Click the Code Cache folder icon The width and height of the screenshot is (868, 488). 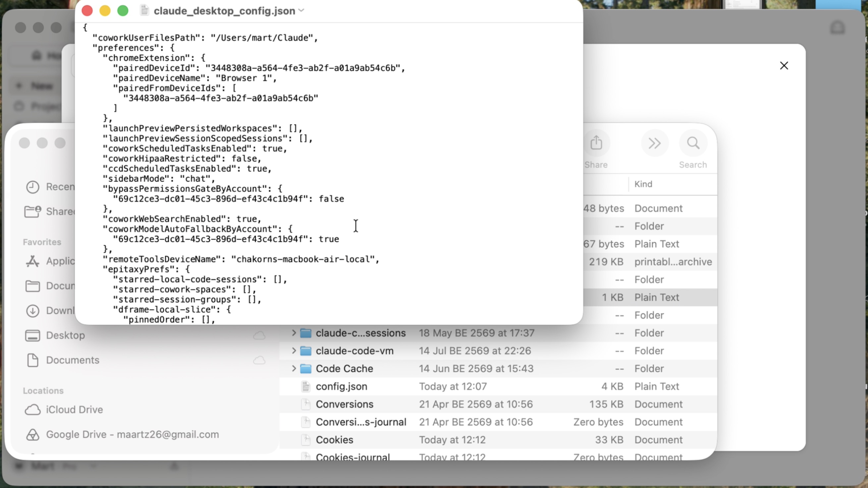[x=305, y=369]
